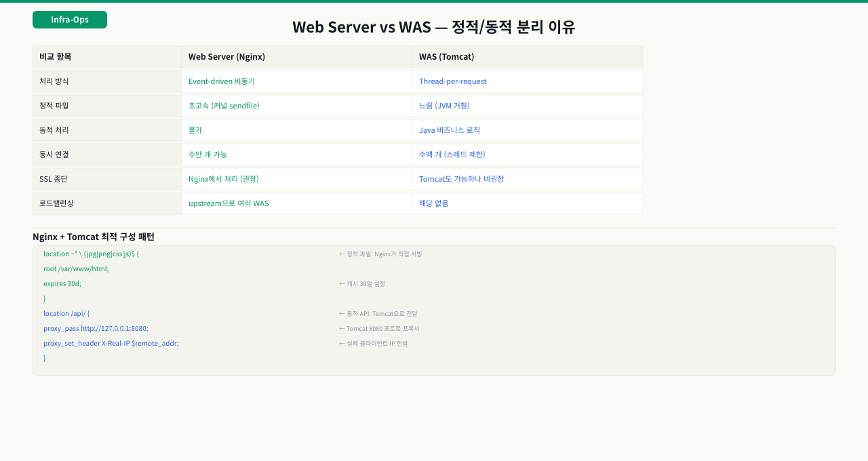Viewport: 868px width, 461px height.
Task: Select the page title 'Web Server vs WAS'
Action: point(361,27)
